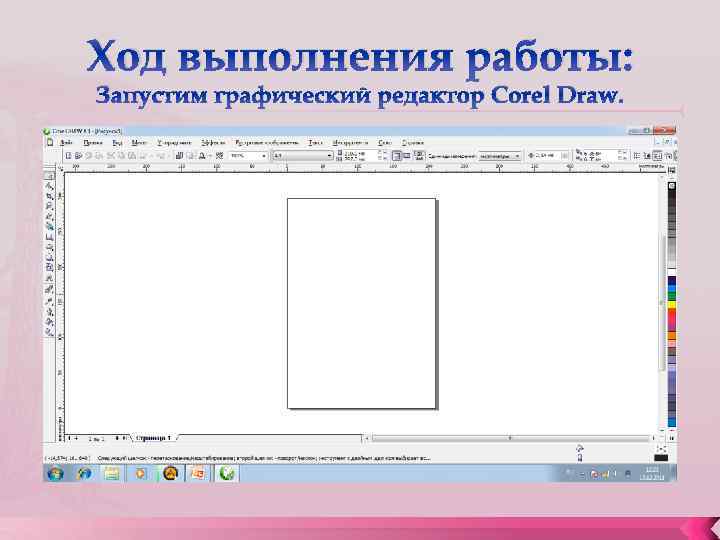The width and height of the screenshot is (720, 540).
Task: Go to first page in page navigator
Action: 70,439
